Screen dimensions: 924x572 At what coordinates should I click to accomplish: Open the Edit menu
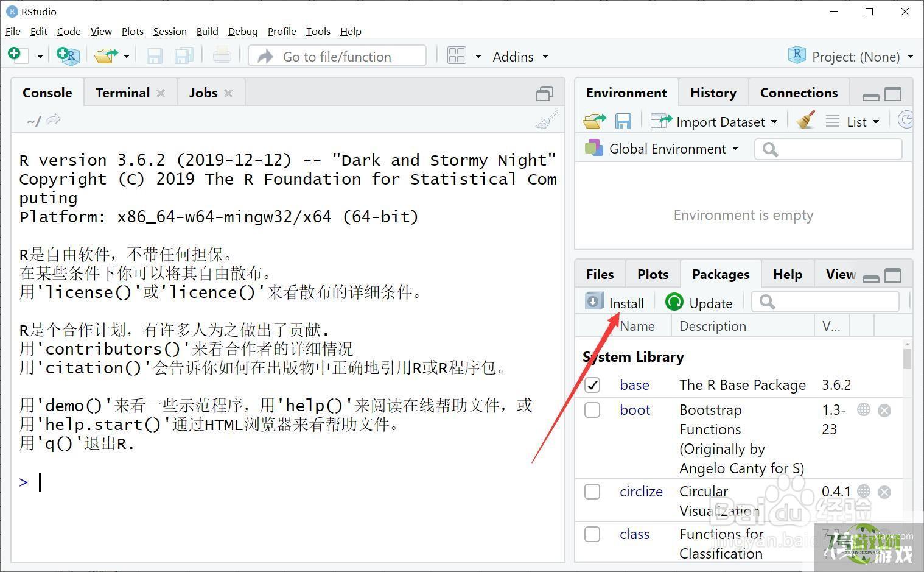click(38, 31)
